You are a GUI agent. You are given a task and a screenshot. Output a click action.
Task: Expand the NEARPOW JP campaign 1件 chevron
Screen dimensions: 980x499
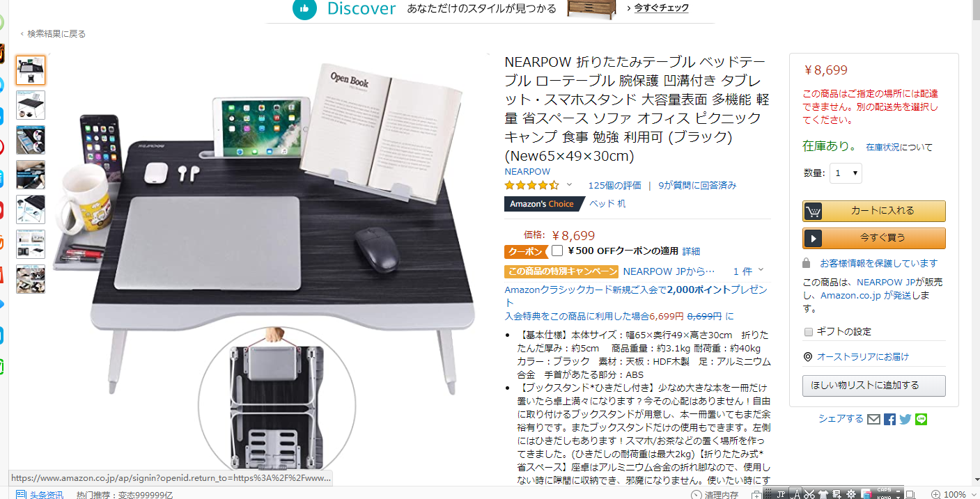tap(761, 270)
